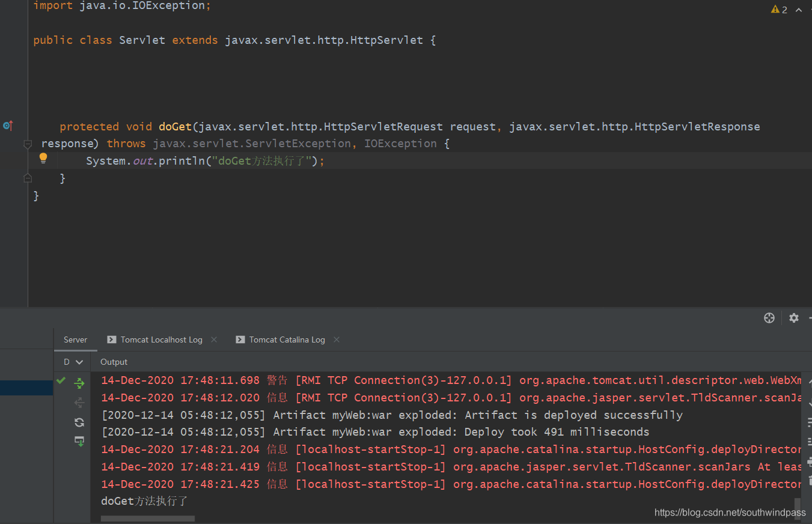
Task: Click the green Deploy All arrows icon
Action: click(79, 383)
